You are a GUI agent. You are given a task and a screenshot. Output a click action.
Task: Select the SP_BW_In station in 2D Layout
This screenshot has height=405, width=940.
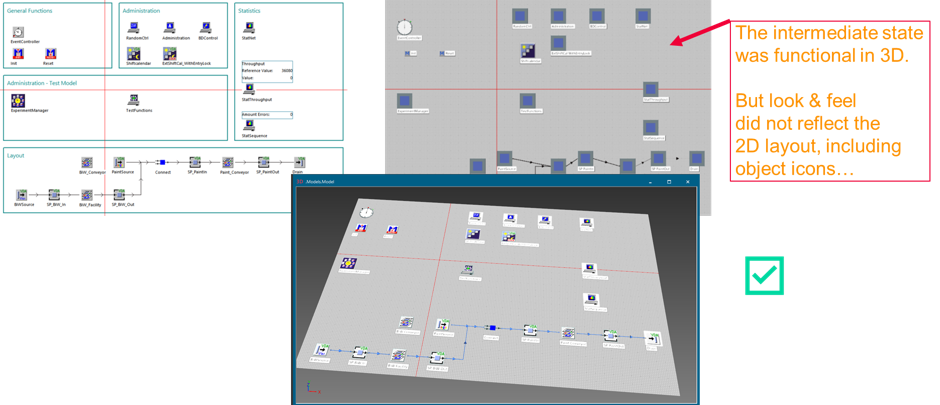[x=54, y=195]
